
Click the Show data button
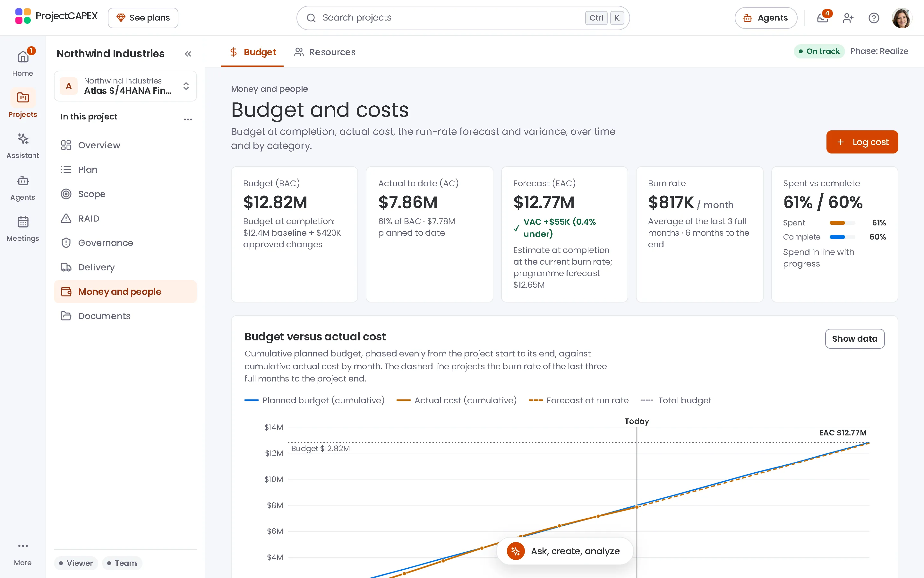854,339
